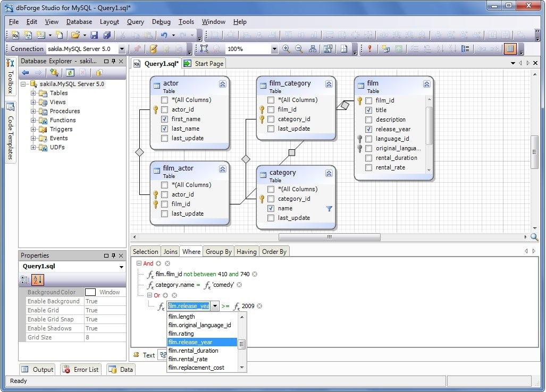The image size is (546, 392).
Task: Switch to the Group By tab
Action: click(219, 251)
